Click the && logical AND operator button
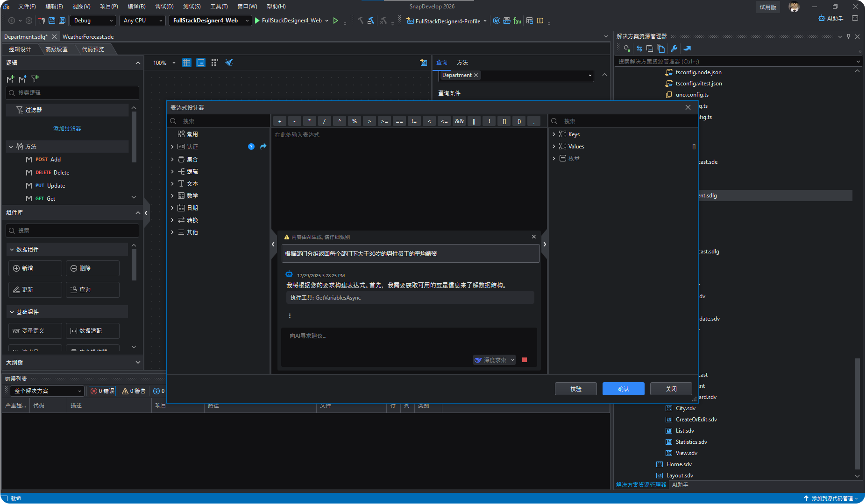Image resolution: width=866 pixels, height=504 pixels. [x=459, y=121]
